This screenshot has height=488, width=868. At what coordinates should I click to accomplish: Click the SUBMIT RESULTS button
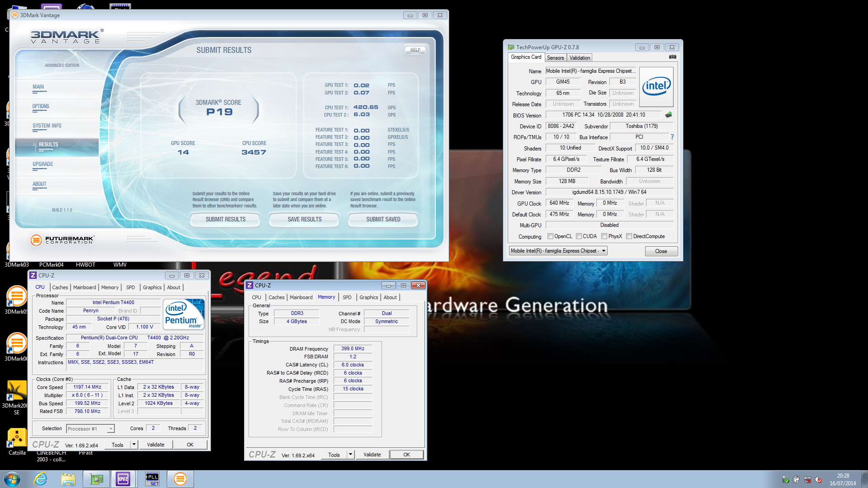pos(225,220)
